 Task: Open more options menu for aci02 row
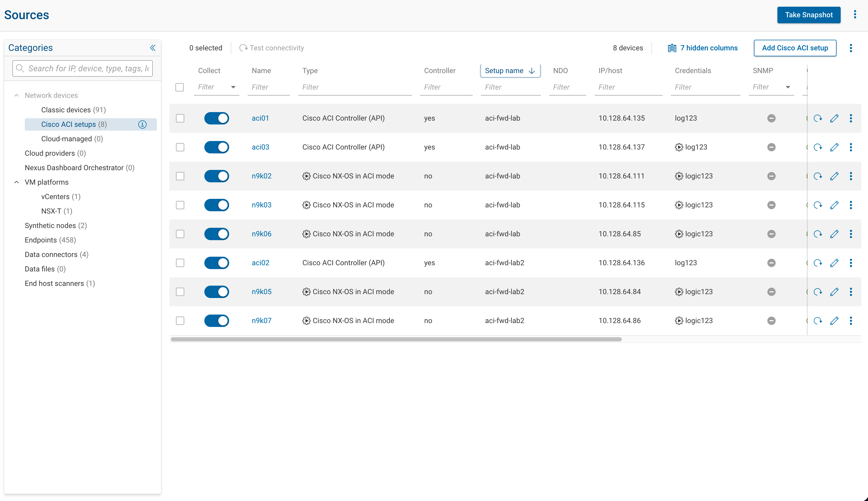(x=851, y=263)
